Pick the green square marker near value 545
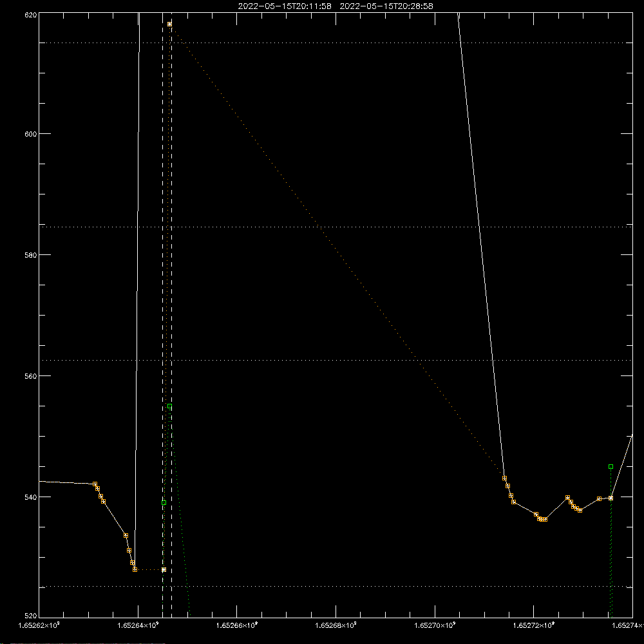The width and height of the screenshot is (644, 644). [611, 466]
